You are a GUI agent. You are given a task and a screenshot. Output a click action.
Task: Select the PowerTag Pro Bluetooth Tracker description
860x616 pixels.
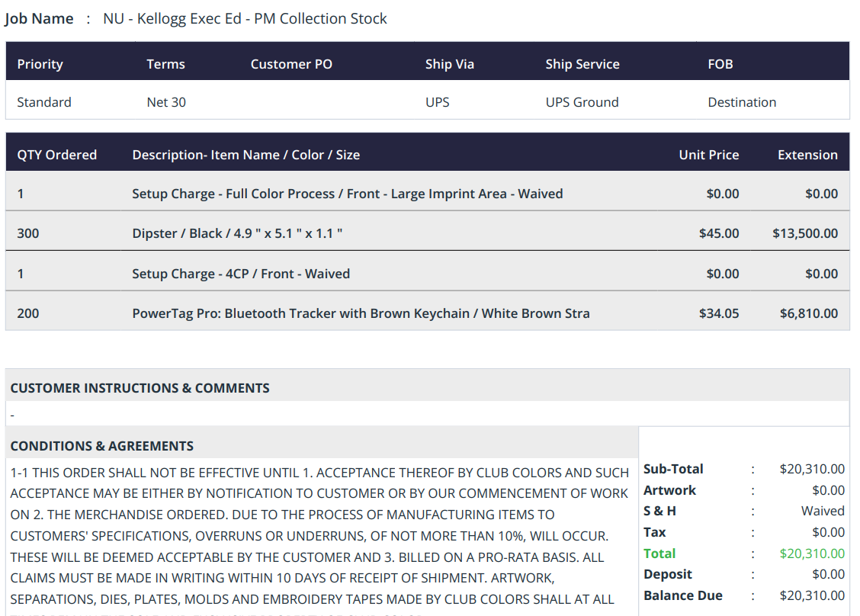click(x=361, y=313)
